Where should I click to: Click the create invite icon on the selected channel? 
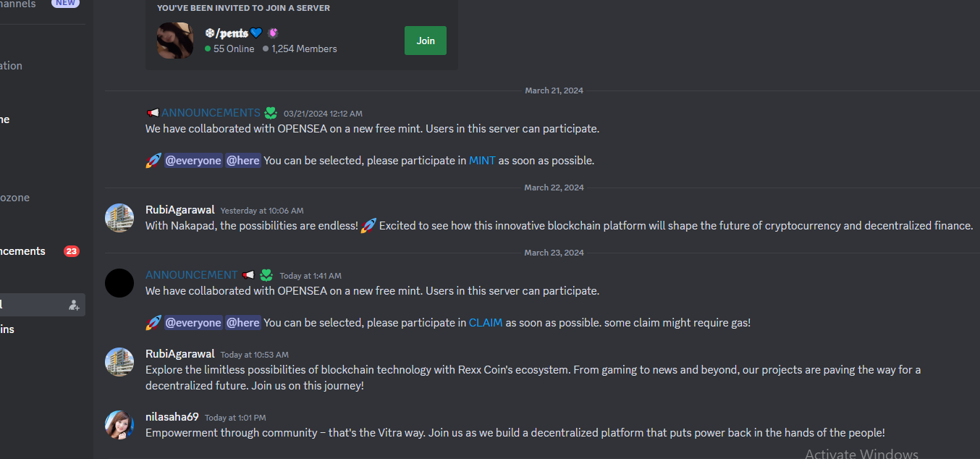coord(74,305)
